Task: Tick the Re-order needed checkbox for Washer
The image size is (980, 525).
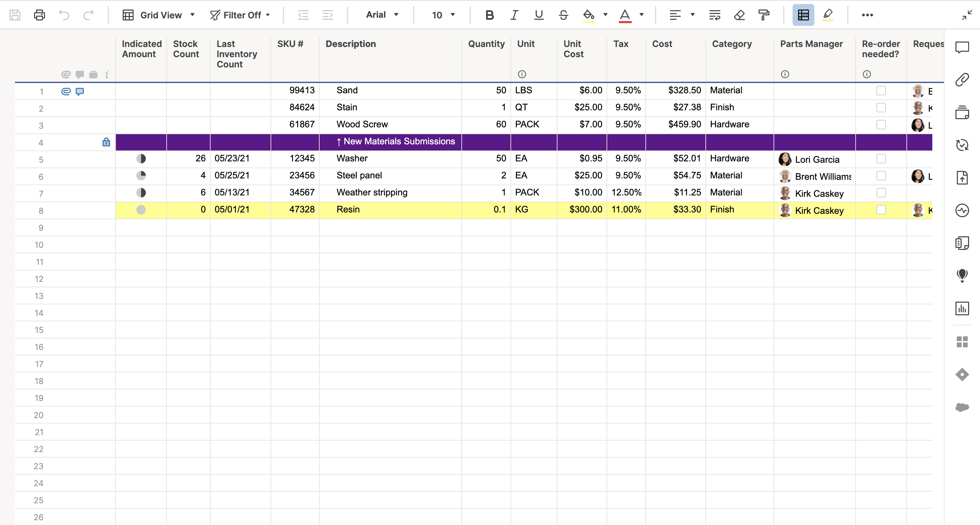Action: 881,159
